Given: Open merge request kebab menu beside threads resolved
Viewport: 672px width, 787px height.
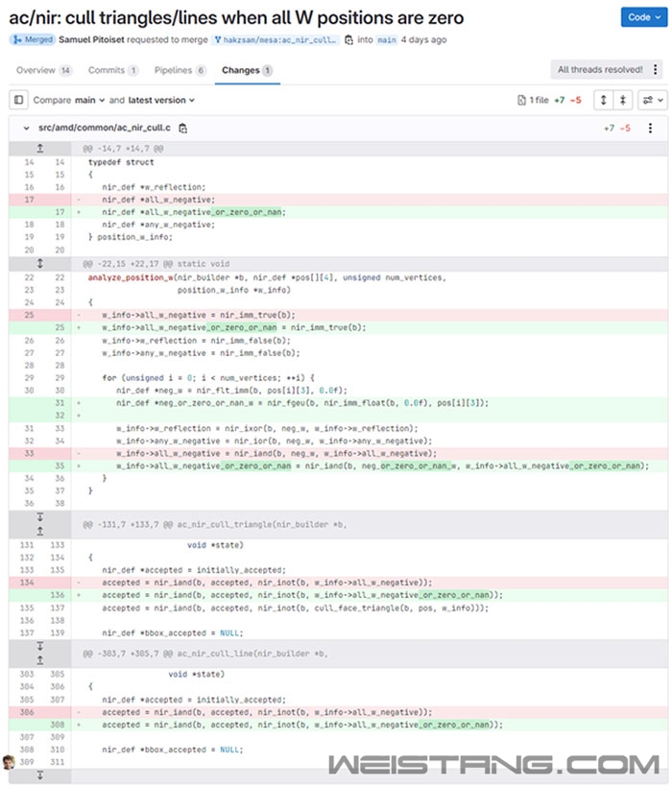Looking at the screenshot, I should pyautogui.click(x=655, y=69).
